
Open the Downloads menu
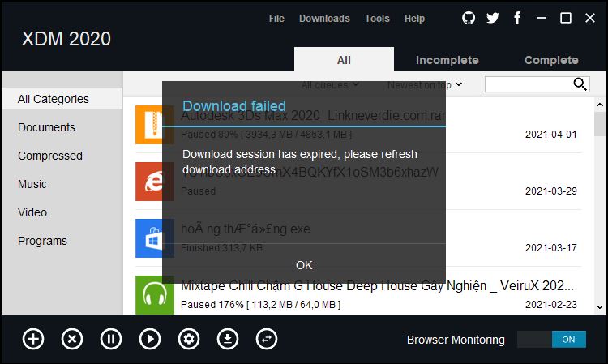click(x=324, y=18)
